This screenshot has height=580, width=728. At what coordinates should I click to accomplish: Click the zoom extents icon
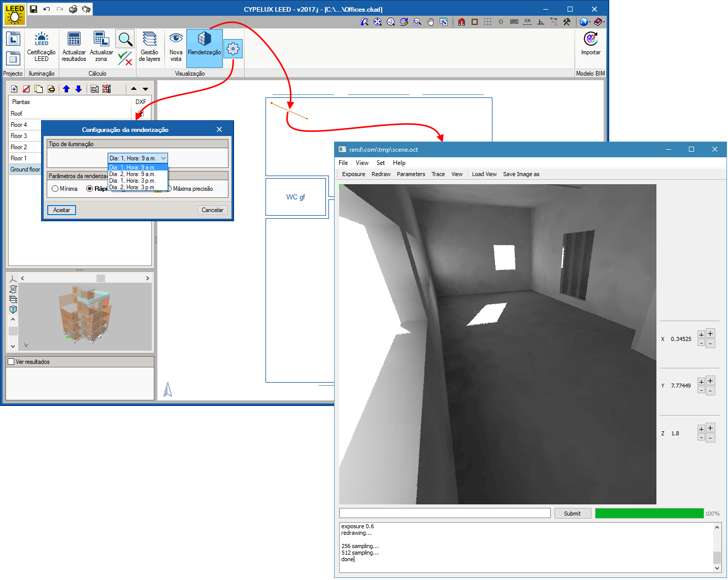378,22
